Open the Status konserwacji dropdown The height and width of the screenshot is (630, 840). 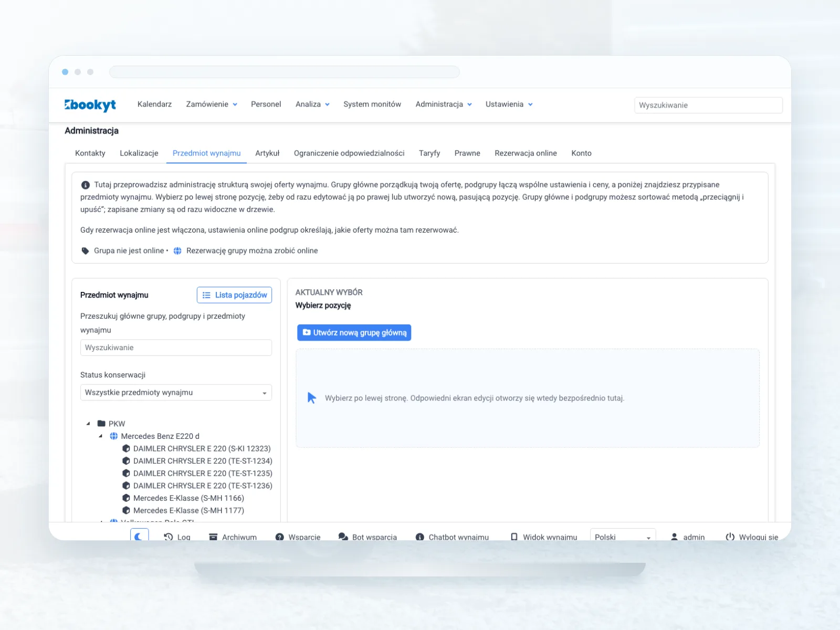tap(176, 393)
